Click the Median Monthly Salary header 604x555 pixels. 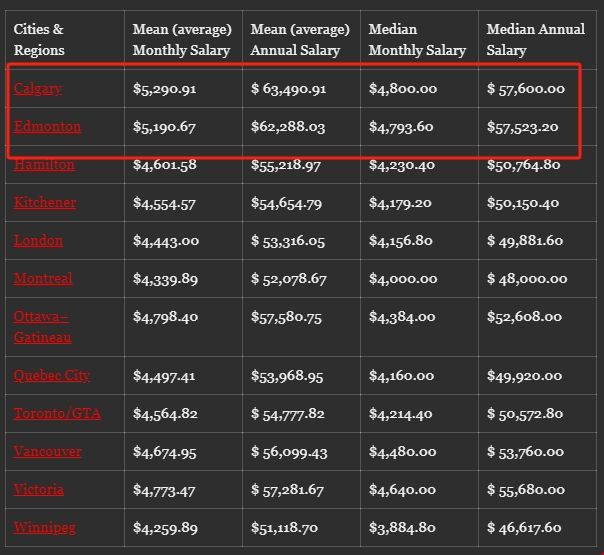[x=417, y=40]
